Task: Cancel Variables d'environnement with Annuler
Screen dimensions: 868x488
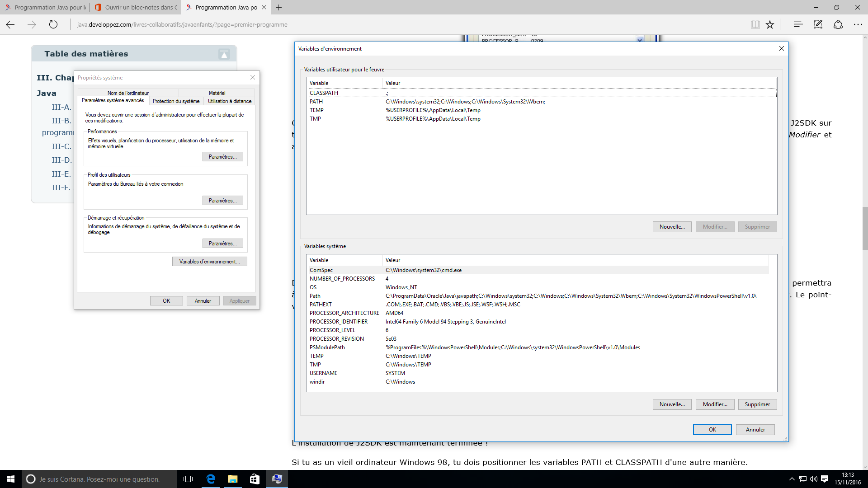Action: pyautogui.click(x=755, y=430)
